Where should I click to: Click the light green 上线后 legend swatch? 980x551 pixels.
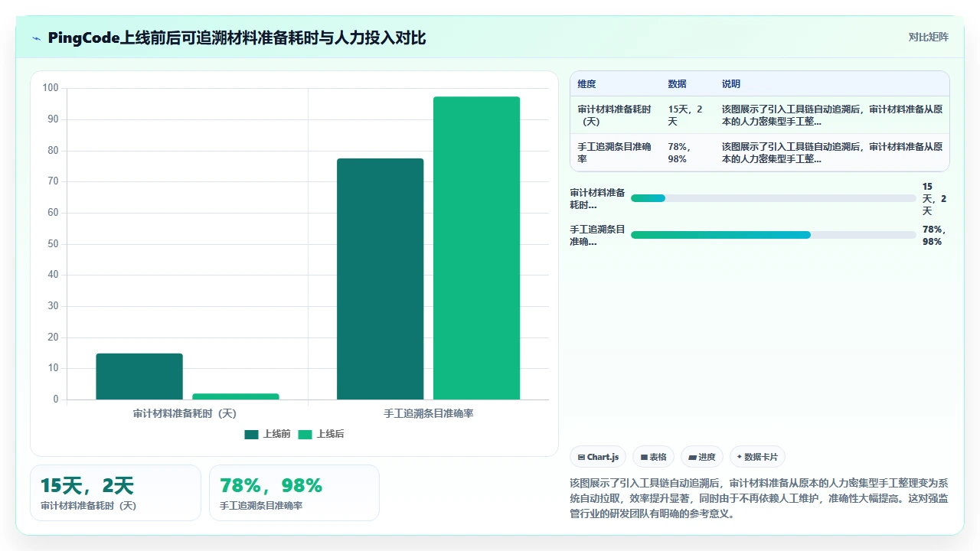click(305, 434)
